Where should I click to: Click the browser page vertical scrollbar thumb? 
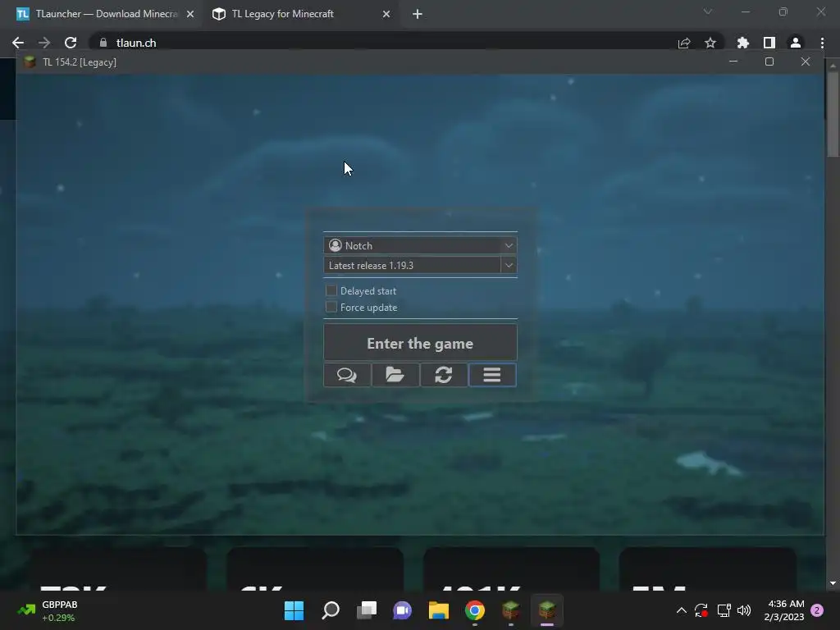click(x=833, y=113)
